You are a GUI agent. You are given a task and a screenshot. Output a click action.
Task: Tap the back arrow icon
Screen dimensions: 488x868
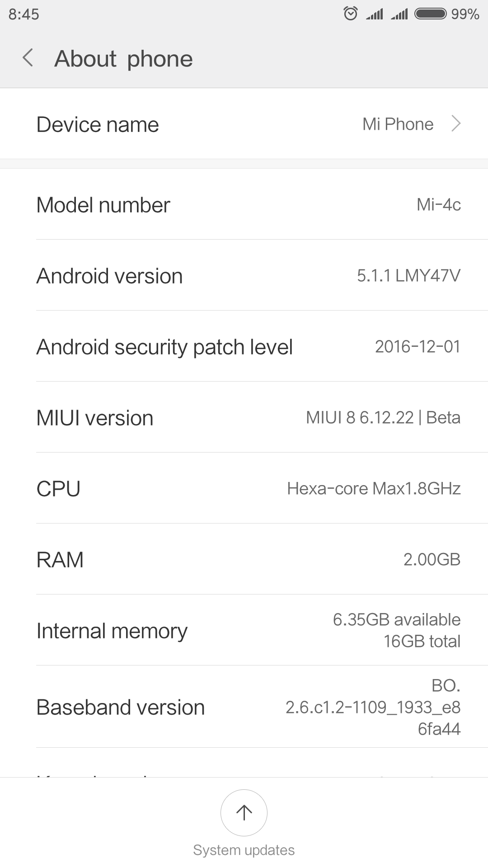[28, 58]
